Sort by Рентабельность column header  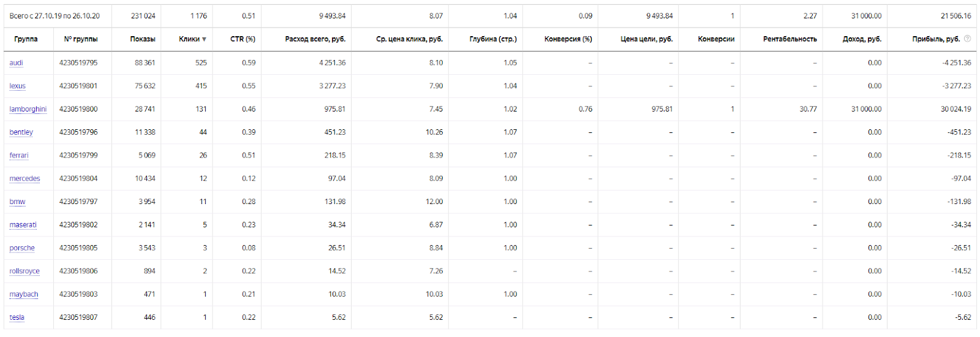[x=790, y=39]
